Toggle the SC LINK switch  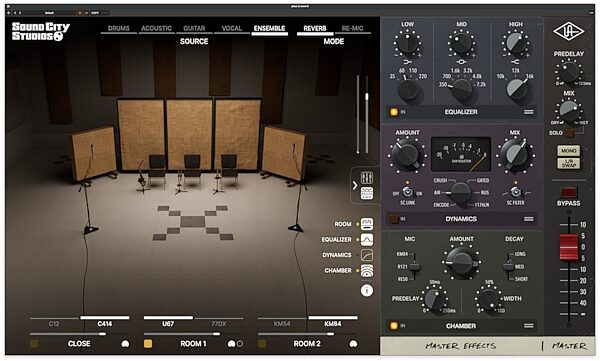407,193
